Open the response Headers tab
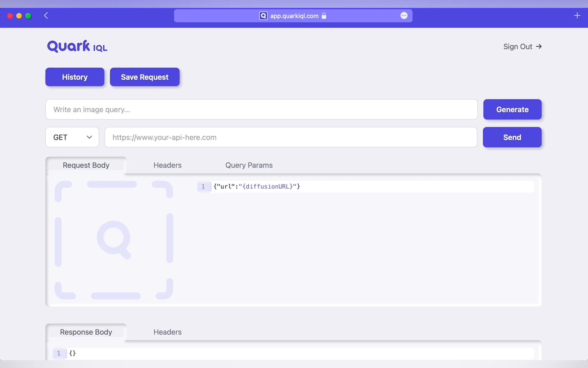This screenshot has height=368, width=588. click(167, 332)
